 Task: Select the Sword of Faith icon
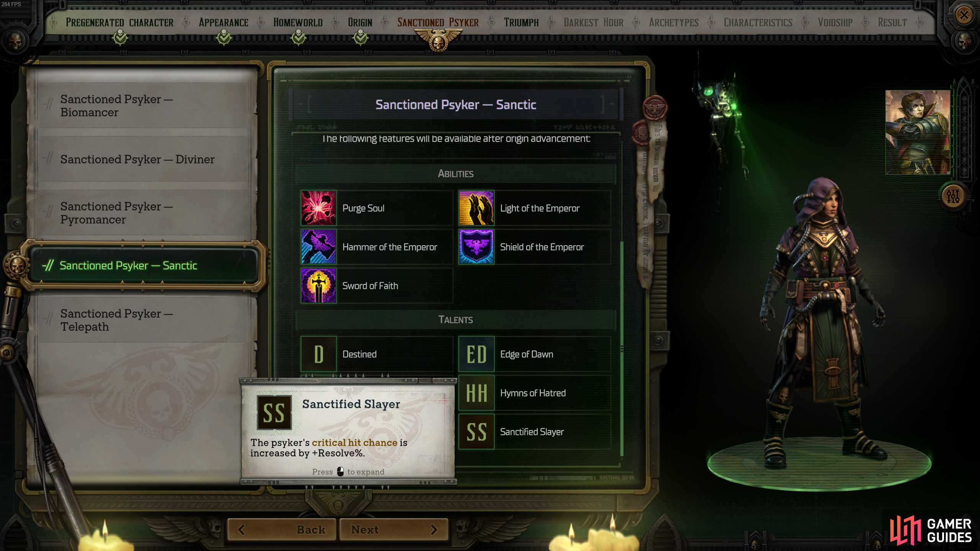[319, 285]
